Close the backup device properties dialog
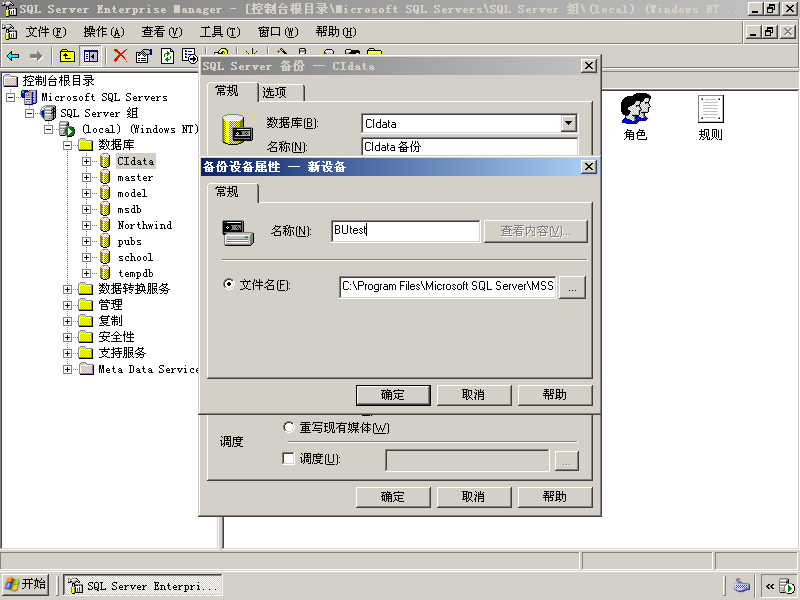 coord(588,167)
